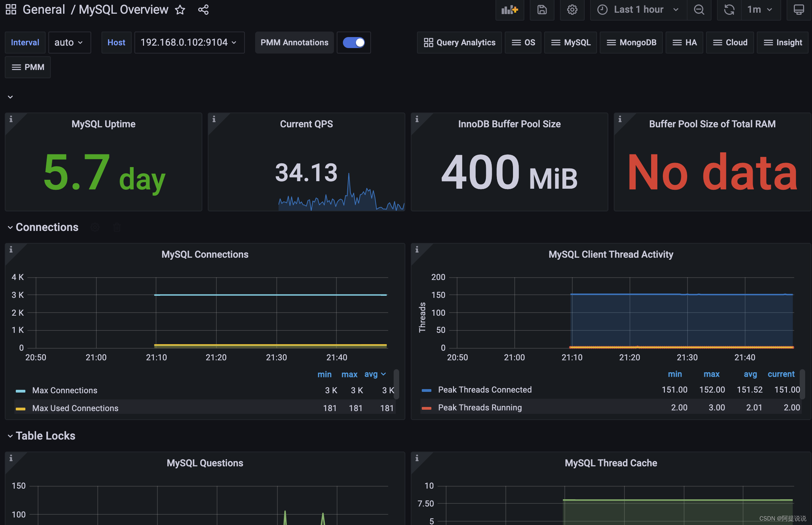Click MySQL Connections legend scrollbar
The height and width of the screenshot is (525, 812).
(x=396, y=384)
